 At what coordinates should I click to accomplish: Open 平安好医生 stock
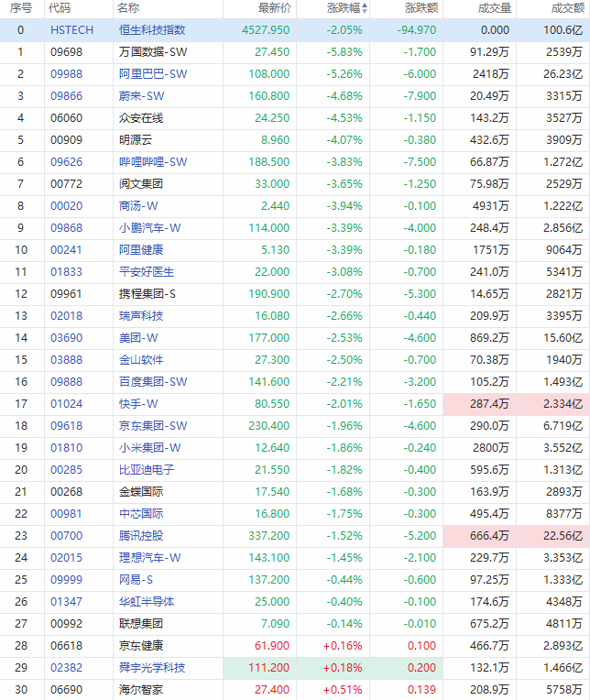coord(147,271)
